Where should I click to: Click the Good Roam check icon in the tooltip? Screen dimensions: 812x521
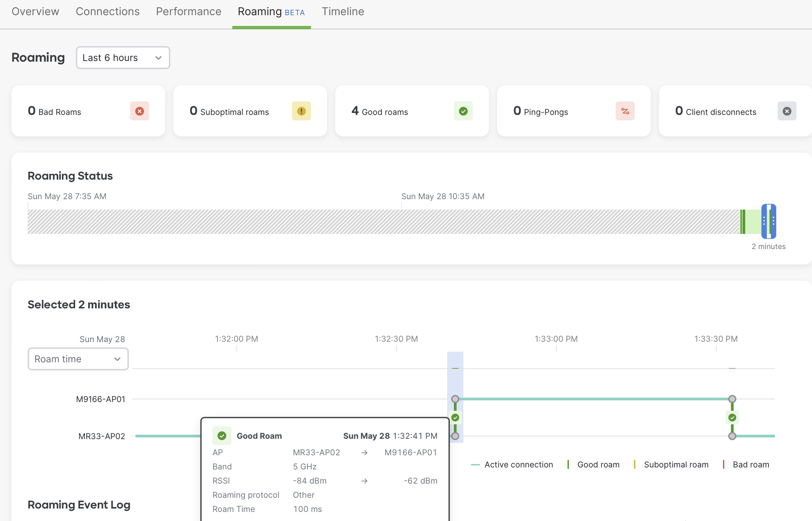click(222, 436)
